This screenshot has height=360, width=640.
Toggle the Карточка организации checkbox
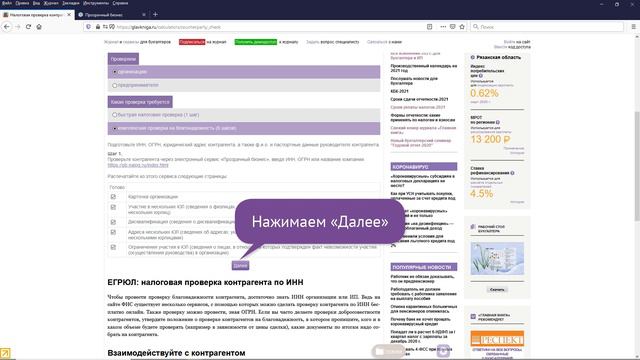point(113,197)
